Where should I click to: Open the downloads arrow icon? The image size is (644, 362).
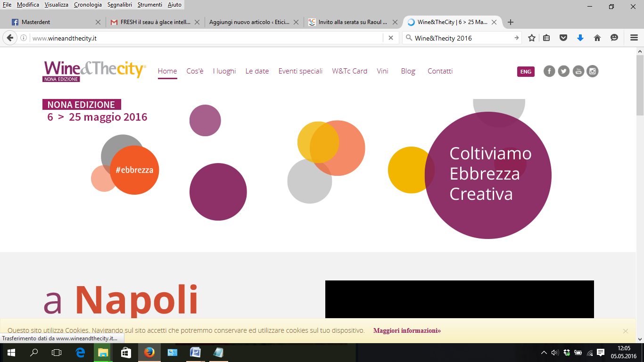tap(580, 38)
